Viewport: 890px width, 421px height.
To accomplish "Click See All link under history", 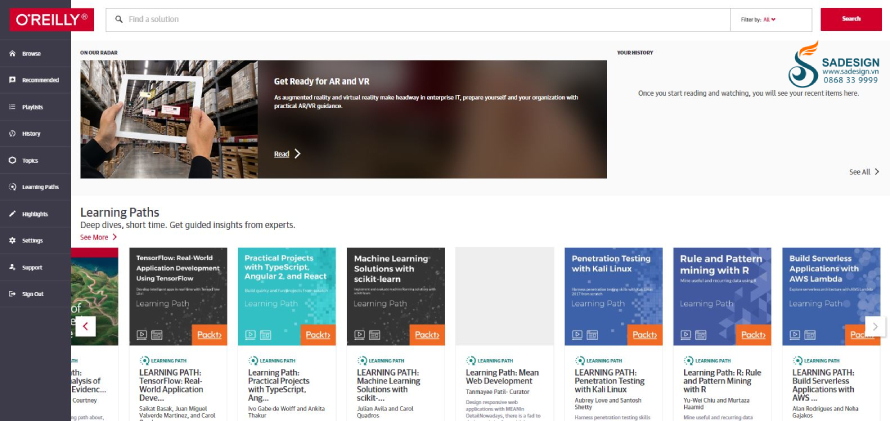I will 859,172.
